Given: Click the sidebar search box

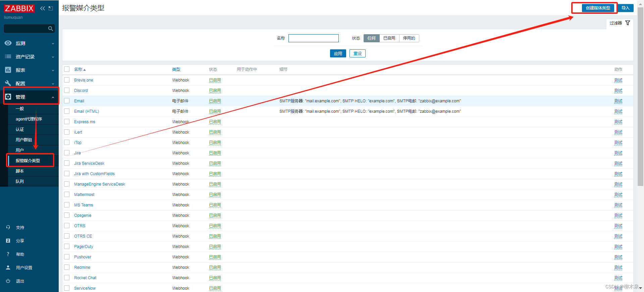Looking at the screenshot, I should click(x=29, y=29).
